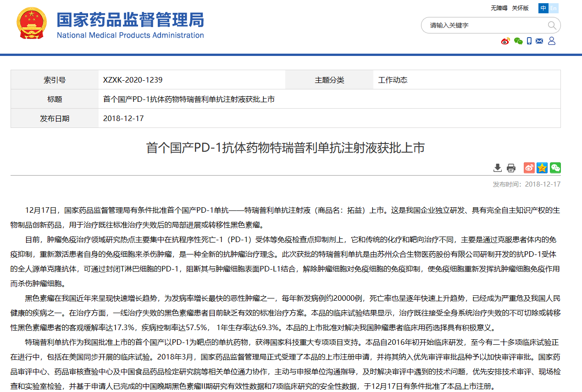This screenshot has height=392, width=582.
Task: Click paragraph starting with 特瑞普利单抗作为我国
Action: [x=285, y=364]
